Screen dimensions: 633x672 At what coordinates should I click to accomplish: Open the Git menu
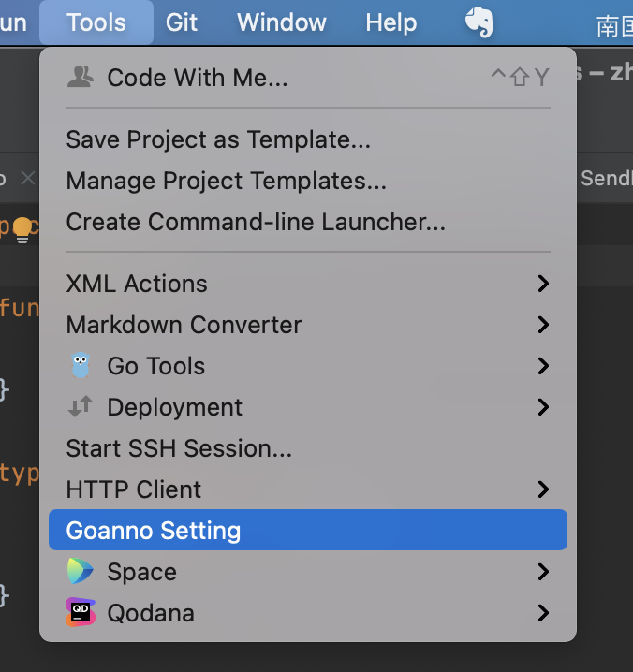pyautogui.click(x=182, y=22)
